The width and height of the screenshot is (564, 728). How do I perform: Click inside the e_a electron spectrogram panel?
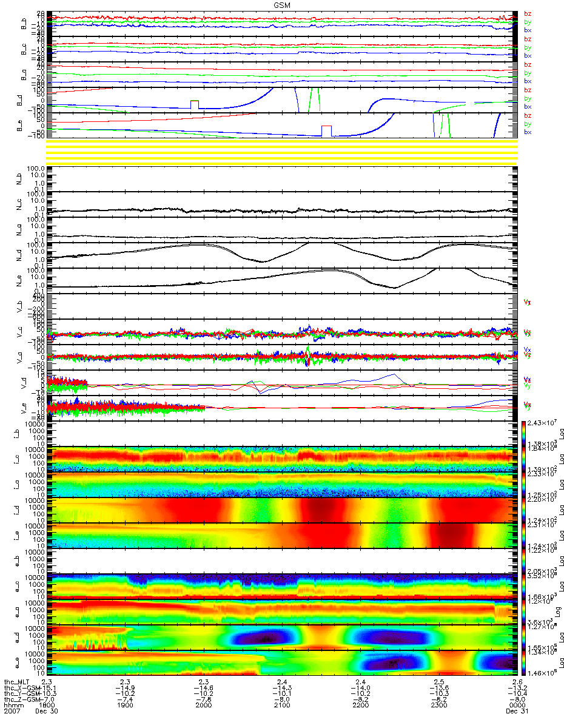tap(282, 612)
